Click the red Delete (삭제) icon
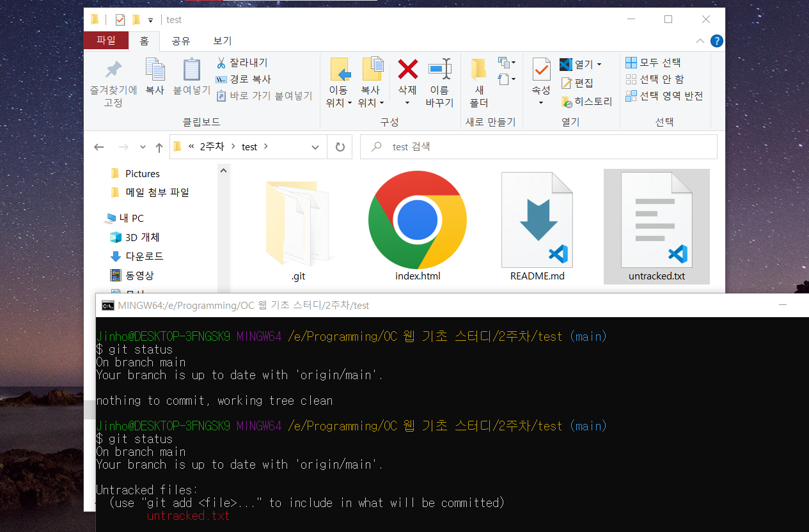This screenshot has width=809, height=532. [x=407, y=69]
